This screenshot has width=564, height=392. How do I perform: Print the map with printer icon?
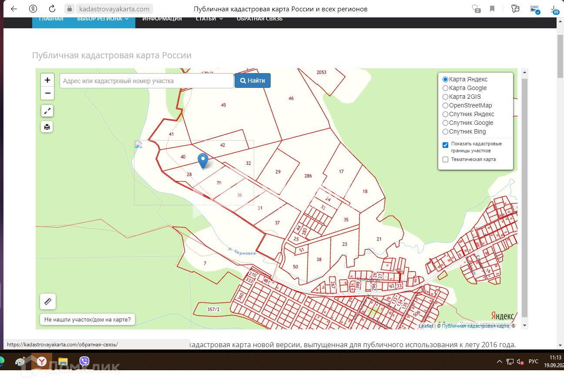point(47,127)
